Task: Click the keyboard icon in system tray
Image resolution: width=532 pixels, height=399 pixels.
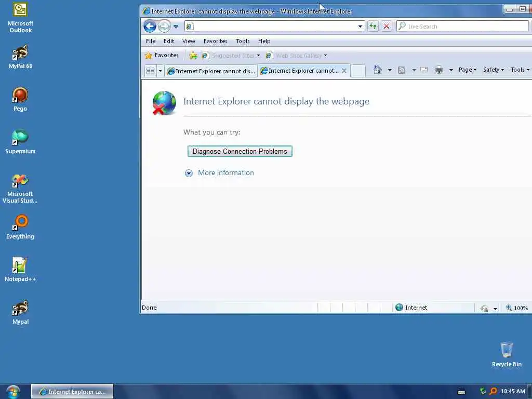Action: point(461,392)
